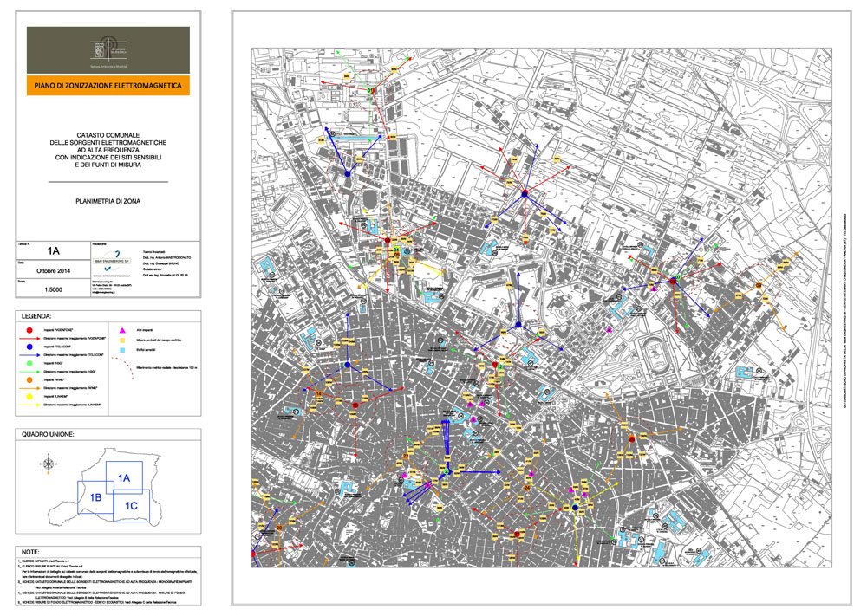
Task: Click the yellow Linkem circle in the legend
Action: click(29, 397)
